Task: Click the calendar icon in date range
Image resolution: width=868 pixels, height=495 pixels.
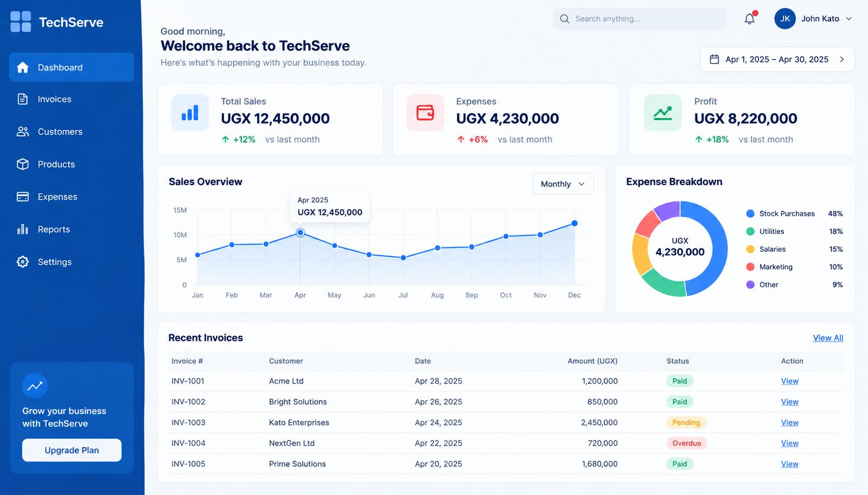Action: click(x=714, y=59)
